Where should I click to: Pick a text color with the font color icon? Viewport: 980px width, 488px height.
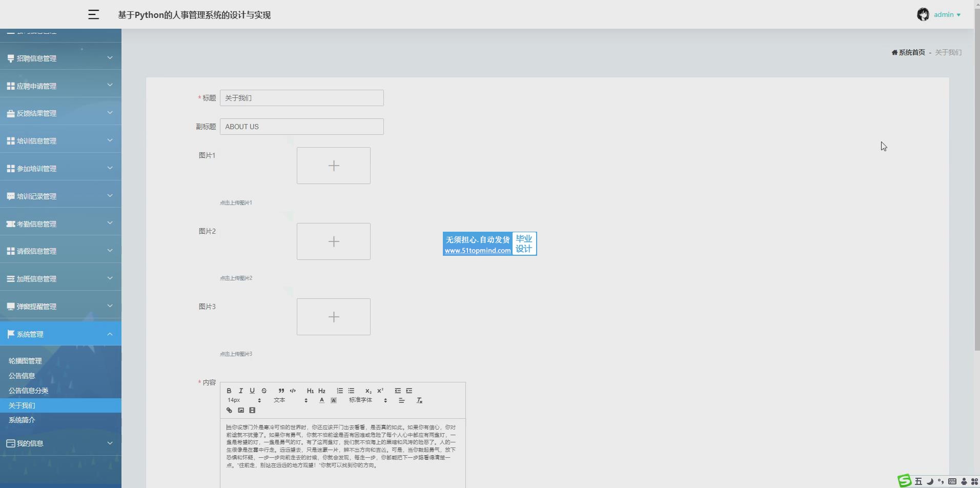pos(322,400)
